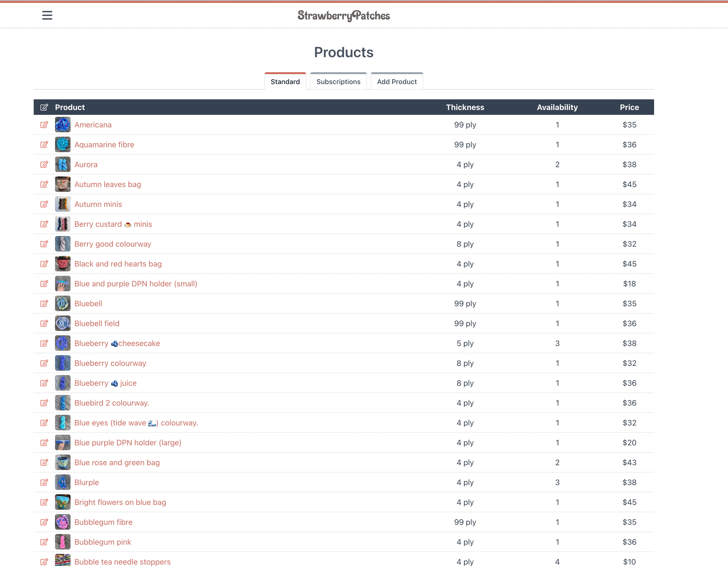The height and width of the screenshot is (566, 728).
Task: Switch to the Subscriptions tab
Action: (338, 81)
